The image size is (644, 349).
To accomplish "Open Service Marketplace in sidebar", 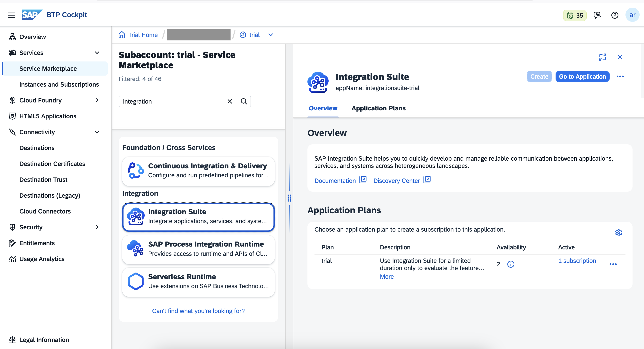I will [x=55, y=69].
